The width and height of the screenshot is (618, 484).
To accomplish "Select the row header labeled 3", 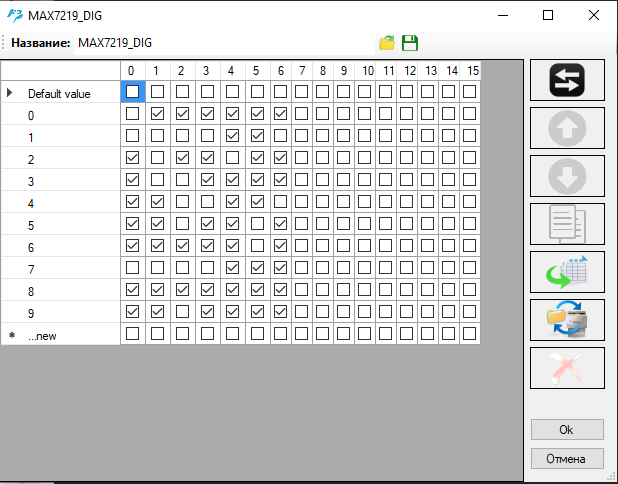I will pyautogui.click(x=61, y=180).
